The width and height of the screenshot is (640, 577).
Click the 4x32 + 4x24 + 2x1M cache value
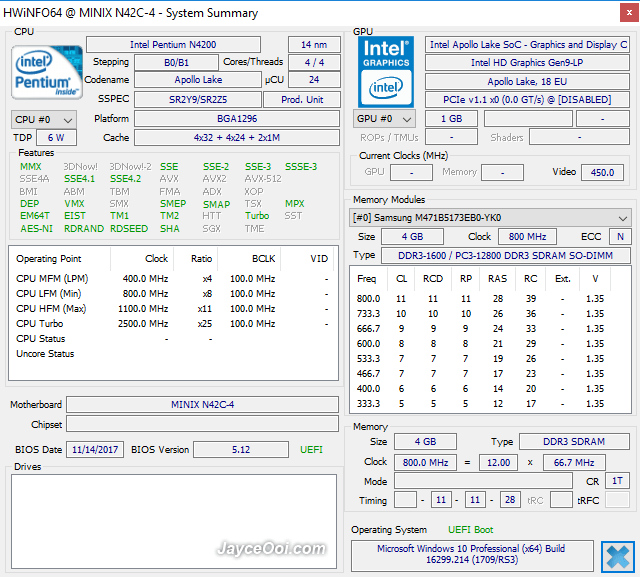click(x=237, y=138)
